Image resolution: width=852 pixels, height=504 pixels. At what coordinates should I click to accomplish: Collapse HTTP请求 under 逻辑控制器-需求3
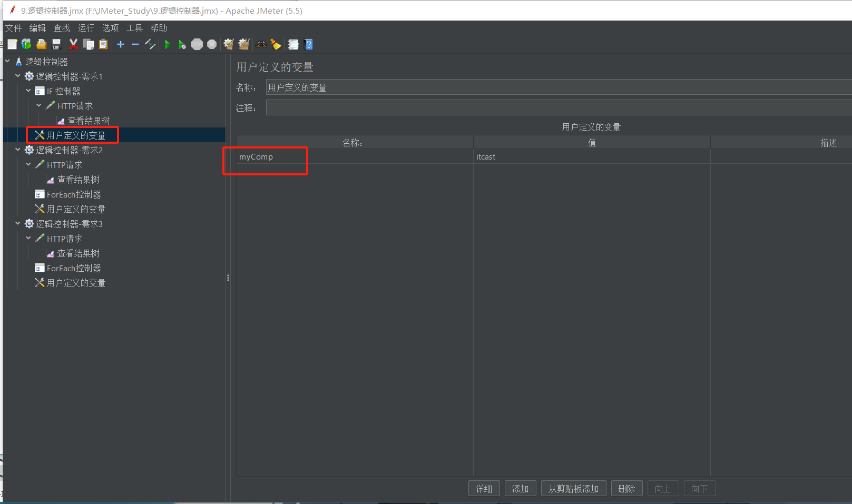coord(28,238)
